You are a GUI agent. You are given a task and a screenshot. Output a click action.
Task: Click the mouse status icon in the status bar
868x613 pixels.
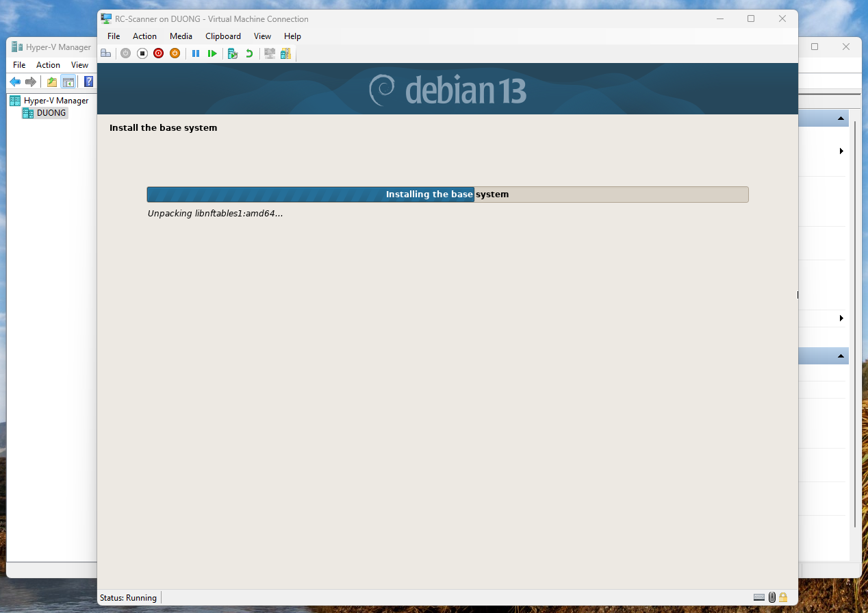(772, 597)
